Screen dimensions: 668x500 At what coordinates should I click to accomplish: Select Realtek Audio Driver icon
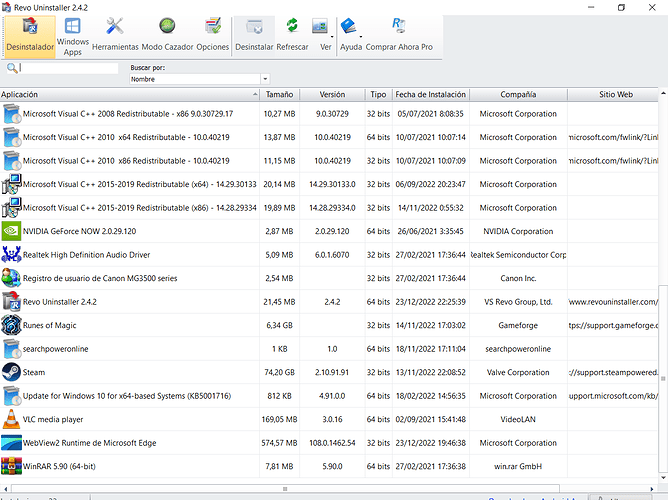[x=11, y=255]
